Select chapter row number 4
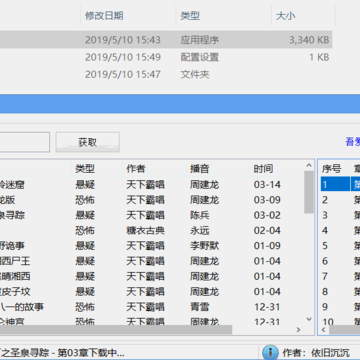Screen dimensions: 360x360 pyautogui.click(x=340, y=231)
